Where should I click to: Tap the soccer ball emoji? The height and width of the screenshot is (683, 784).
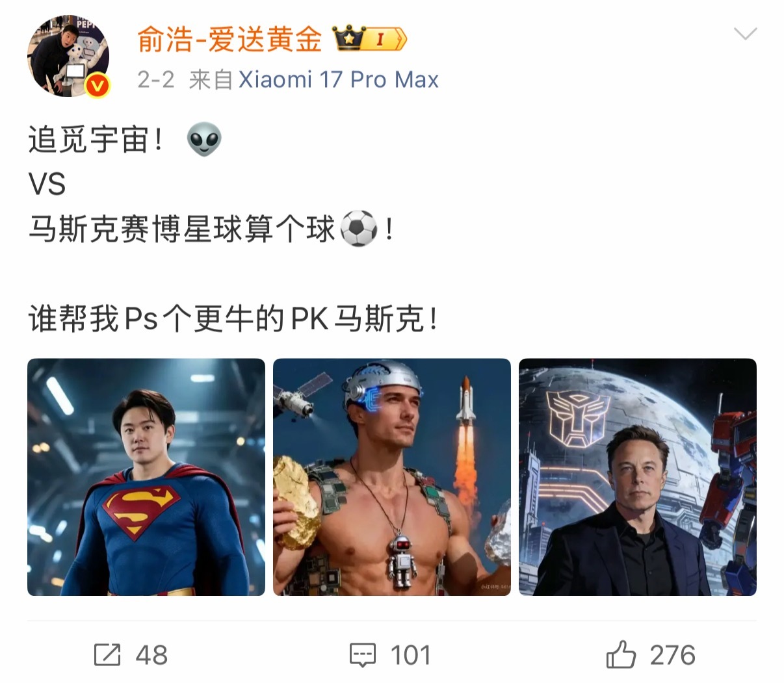pyautogui.click(x=359, y=229)
